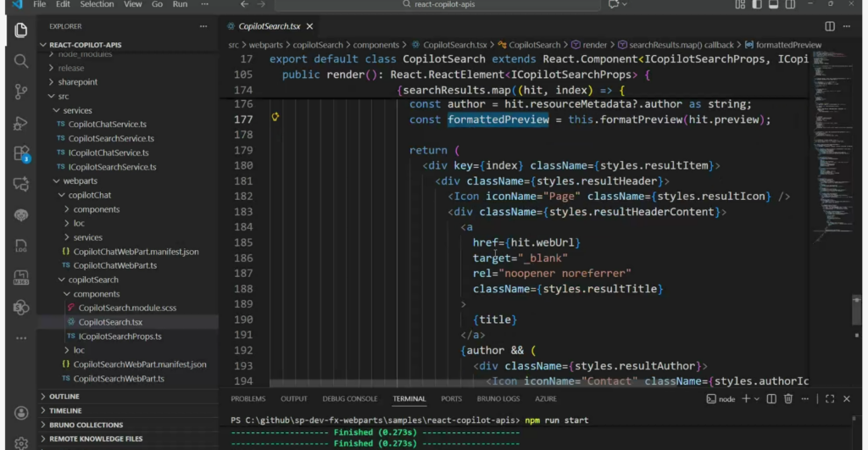Expand the sharepoint folder
Screen dimensions: 868x450
[77, 82]
